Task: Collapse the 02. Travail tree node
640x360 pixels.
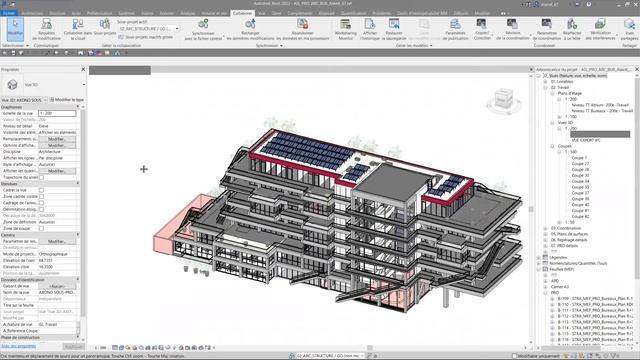Action: pyautogui.click(x=545, y=87)
